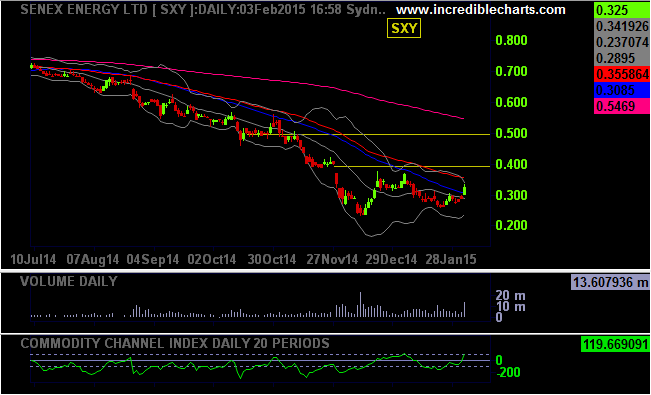Click the 0.341926 upper band value
This screenshot has width=651, height=395.
[x=622, y=26]
